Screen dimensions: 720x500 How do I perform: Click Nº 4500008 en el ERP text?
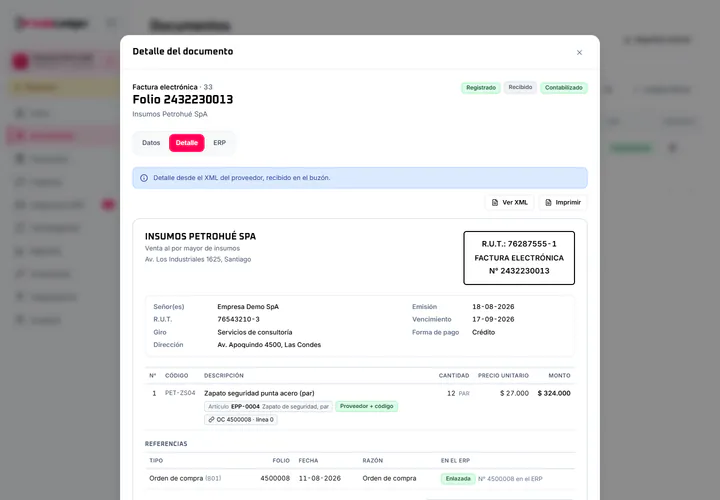pyautogui.click(x=510, y=479)
